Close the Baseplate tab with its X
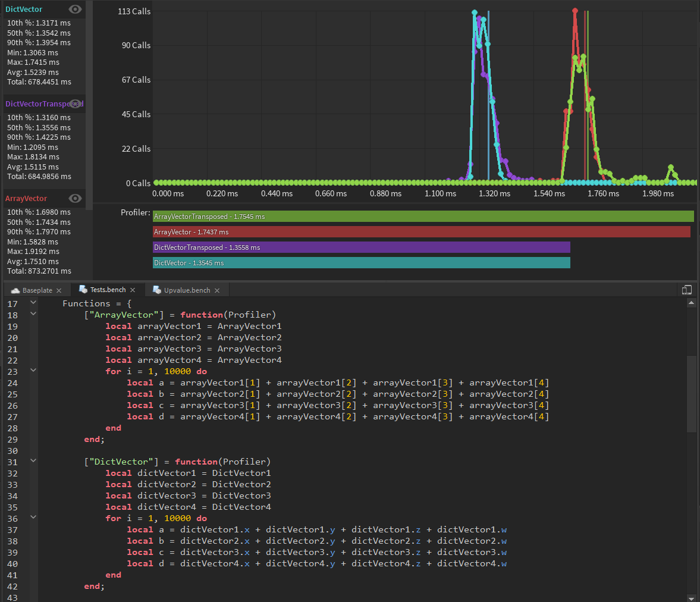 point(58,290)
